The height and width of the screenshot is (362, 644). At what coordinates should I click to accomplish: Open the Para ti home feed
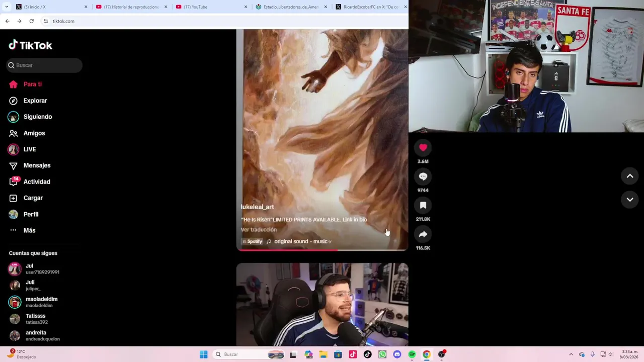coord(25,84)
